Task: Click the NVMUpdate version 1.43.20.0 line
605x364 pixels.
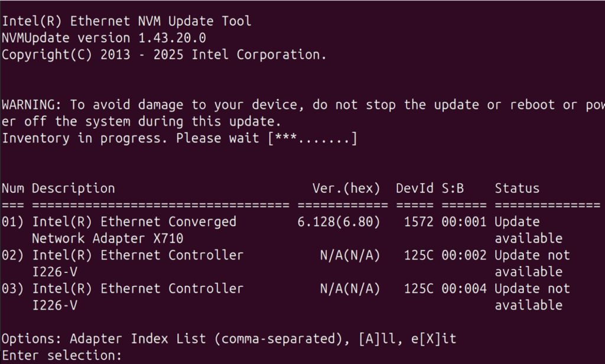Action: pyautogui.click(x=103, y=38)
